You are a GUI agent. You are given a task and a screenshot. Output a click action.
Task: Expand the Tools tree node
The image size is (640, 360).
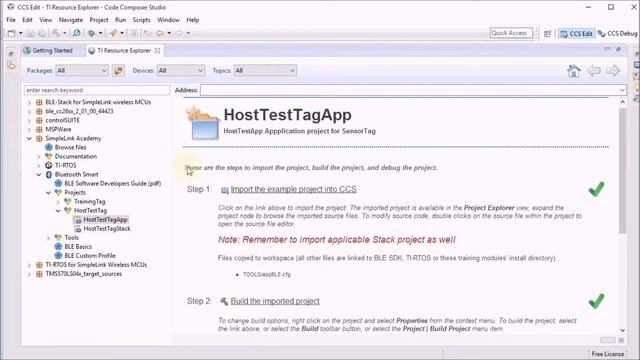[x=48, y=238]
